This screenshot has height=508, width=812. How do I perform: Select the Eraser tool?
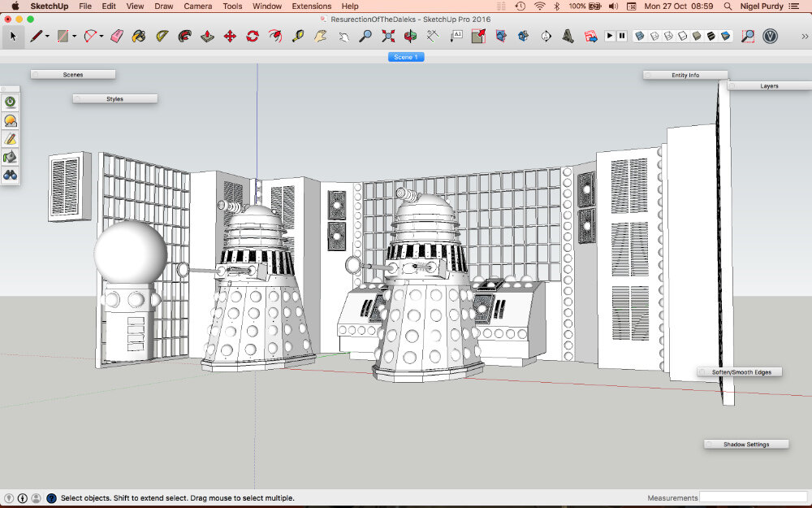click(114, 36)
